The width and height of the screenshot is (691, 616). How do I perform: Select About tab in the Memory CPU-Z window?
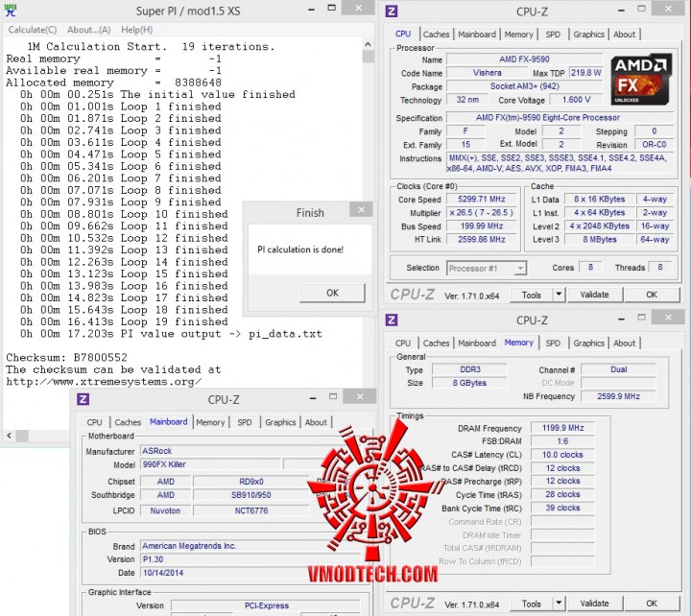[x=624, y=344]
